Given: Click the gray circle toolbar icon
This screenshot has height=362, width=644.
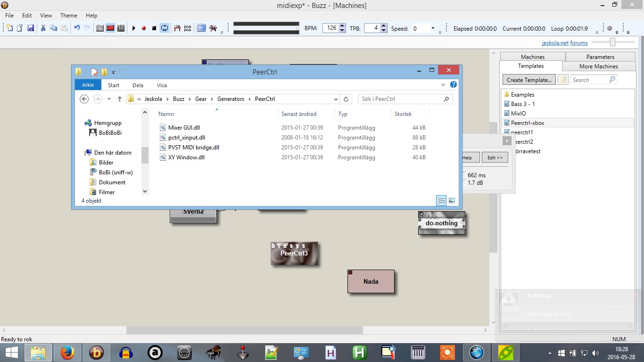Looking at the screenshot, I should point(610,28).
